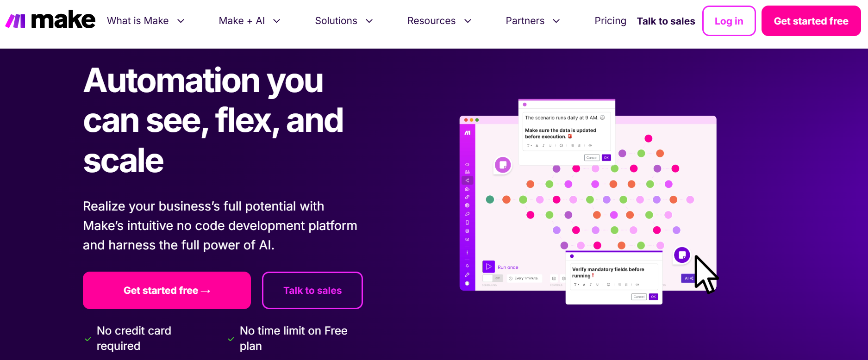Screen dimensions: 868x360
Task: Select the highlighted share scenarios icon in the sidebar
Action: pyautogui.click(x=467, y=180)
